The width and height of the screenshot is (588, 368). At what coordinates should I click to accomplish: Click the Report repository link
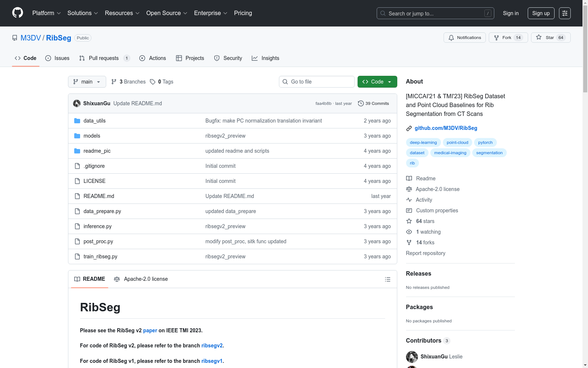pos(426,253)
